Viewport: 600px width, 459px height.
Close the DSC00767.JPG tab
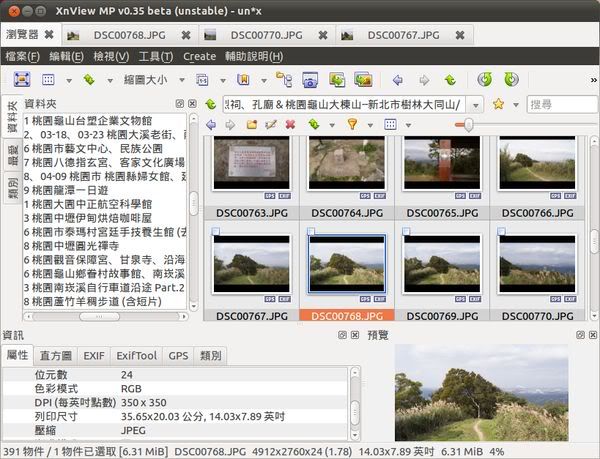pyautogui.click(x=460, y=35)
